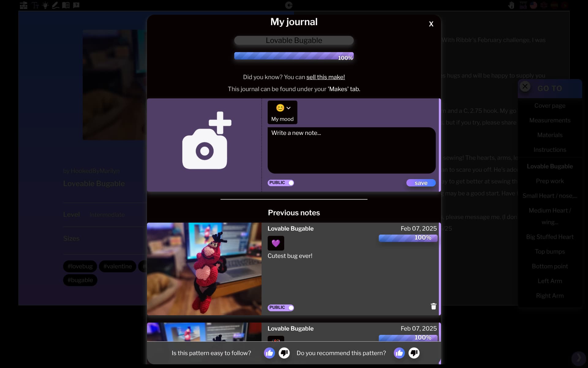Image resolution: width=588 pixels, height=368 pixels.
Task: Thumbs down for pattern easy to follow
Action: point(284,353)
